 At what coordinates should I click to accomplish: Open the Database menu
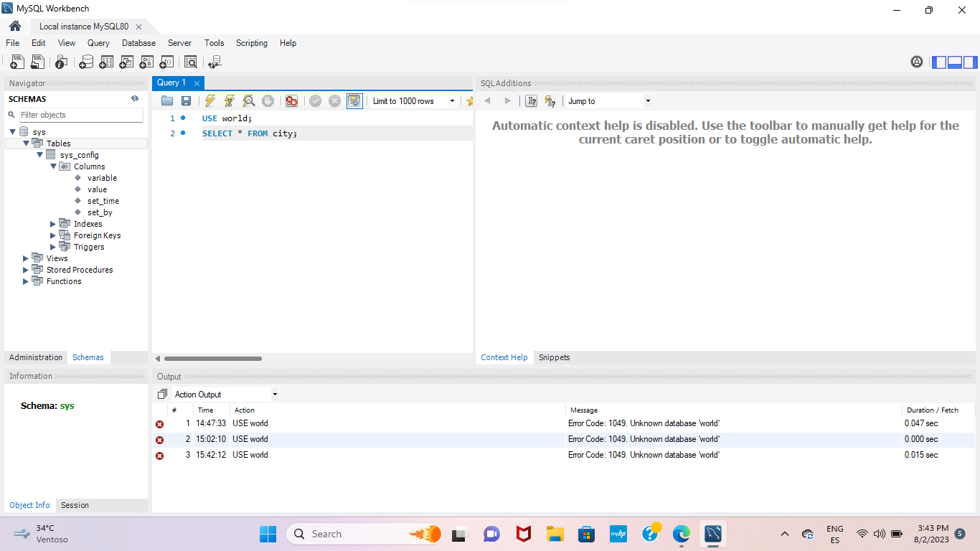pos(138,43)
